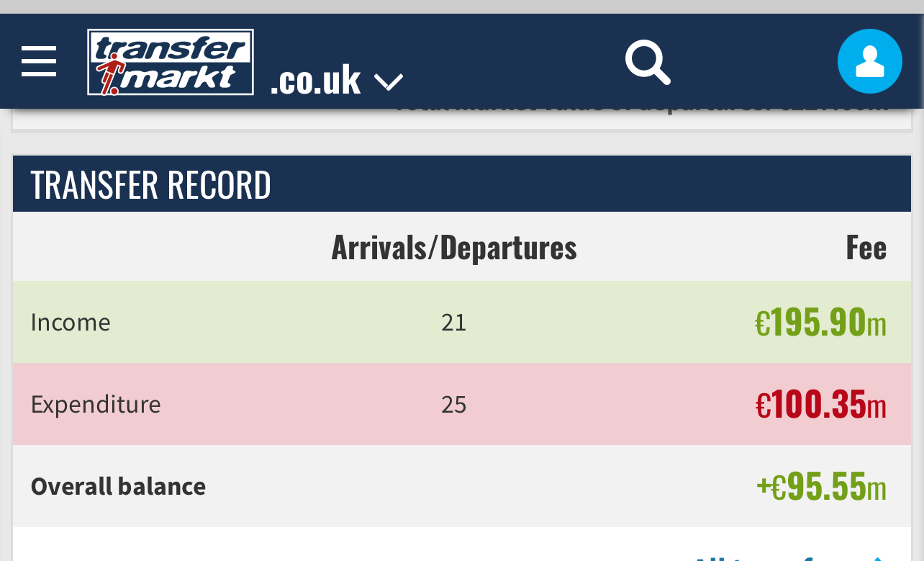Select the Overall balance label
The width and height of the screenshot is (924, 561).
coord(118,486)
